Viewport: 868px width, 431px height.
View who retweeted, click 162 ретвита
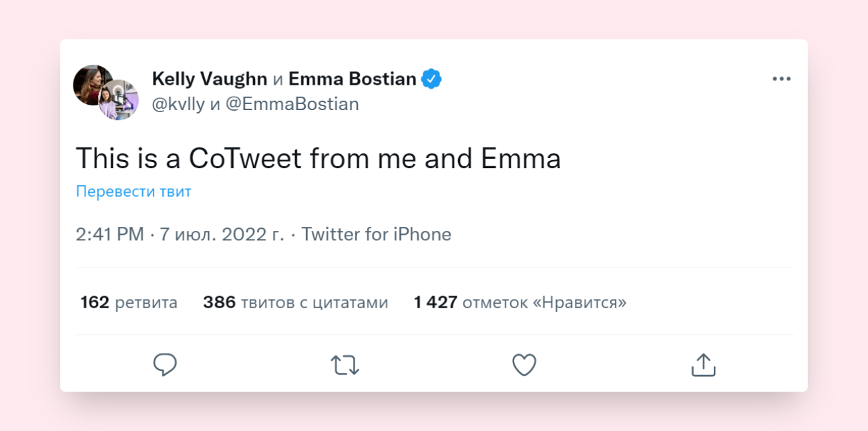pos(128,302)
